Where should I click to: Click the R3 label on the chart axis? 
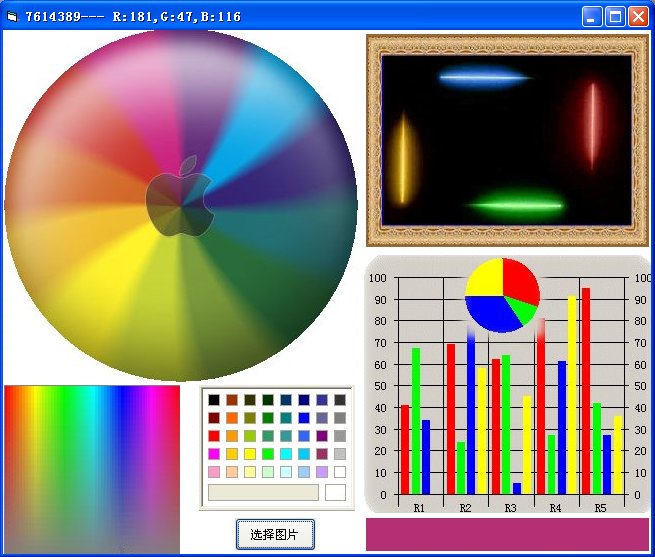pyautogui.click(x=510, y=508)
